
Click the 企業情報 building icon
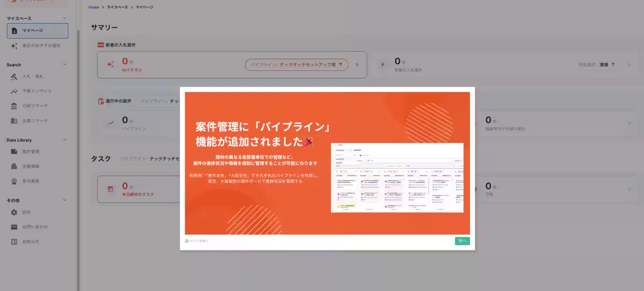(14, 166)
